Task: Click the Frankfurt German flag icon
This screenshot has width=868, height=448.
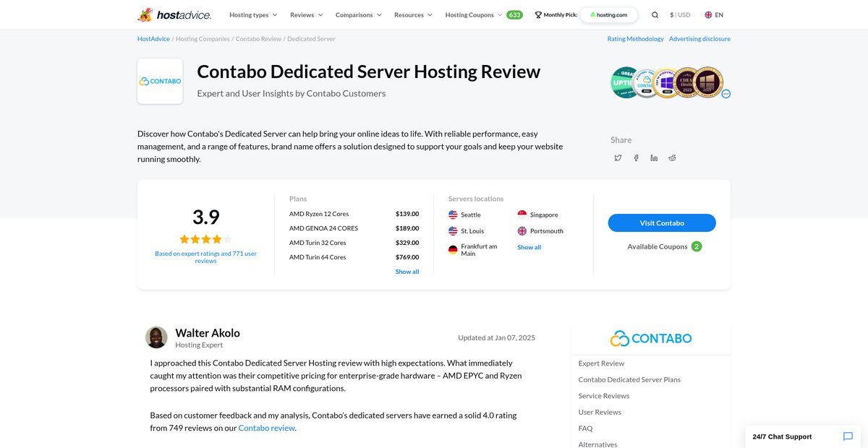Action: [x=453, y=250]
